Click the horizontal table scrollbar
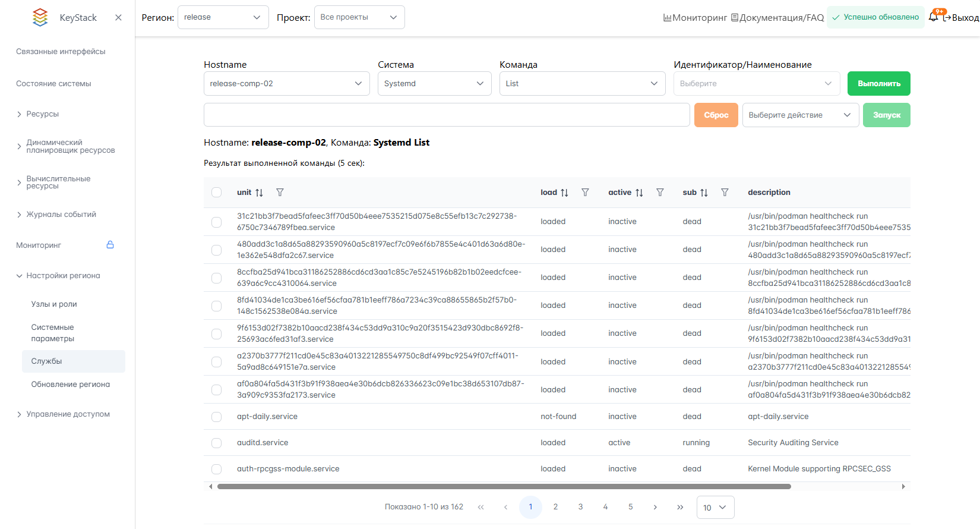The height and width of the screenshot is (529, 980). [x=504, y=487]
